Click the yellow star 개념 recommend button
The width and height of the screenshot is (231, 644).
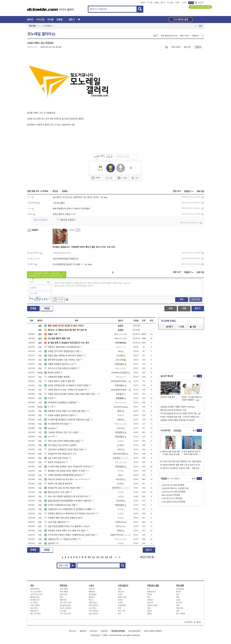111,168
